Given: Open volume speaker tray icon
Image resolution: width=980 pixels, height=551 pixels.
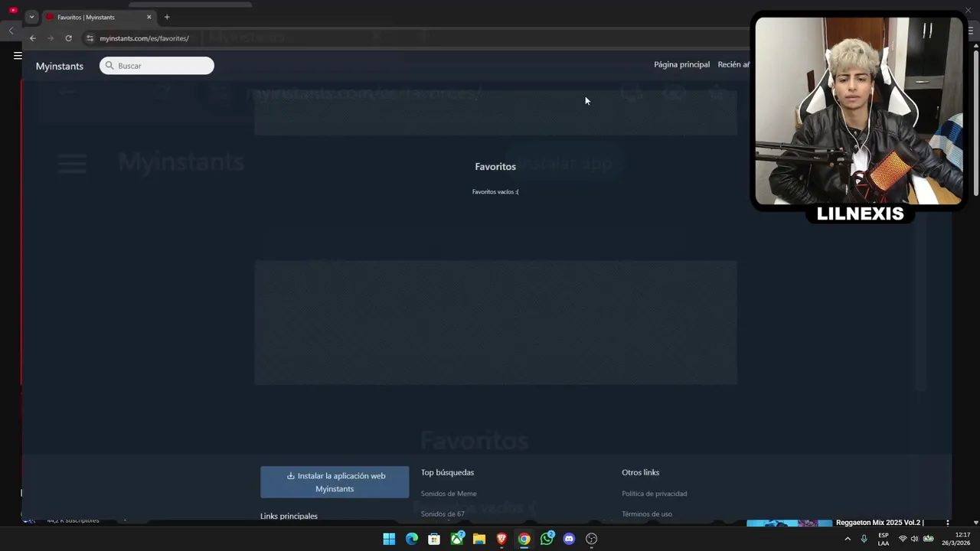Looking at the screenshot, I should 914,539.
